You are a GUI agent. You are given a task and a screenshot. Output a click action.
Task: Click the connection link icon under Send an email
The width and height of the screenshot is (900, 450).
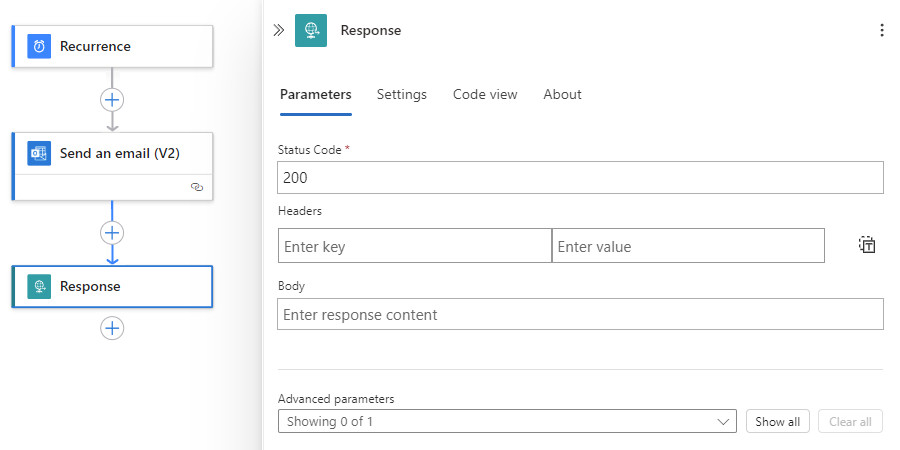[x=197, y=187]
